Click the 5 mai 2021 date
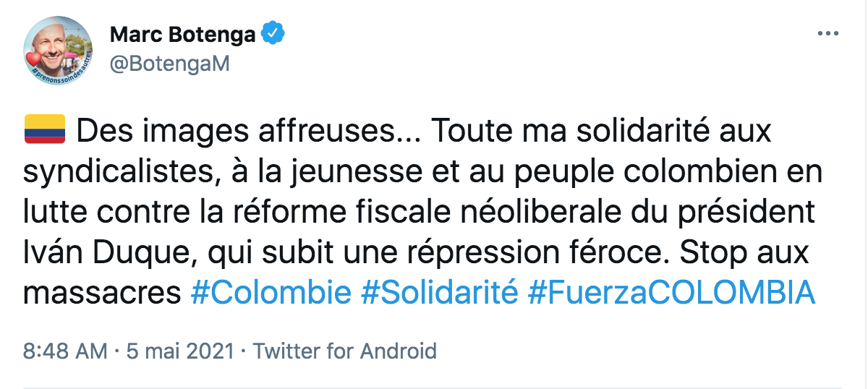The width and height of the screenshot is (868, 389). click(x=179, y=351)
